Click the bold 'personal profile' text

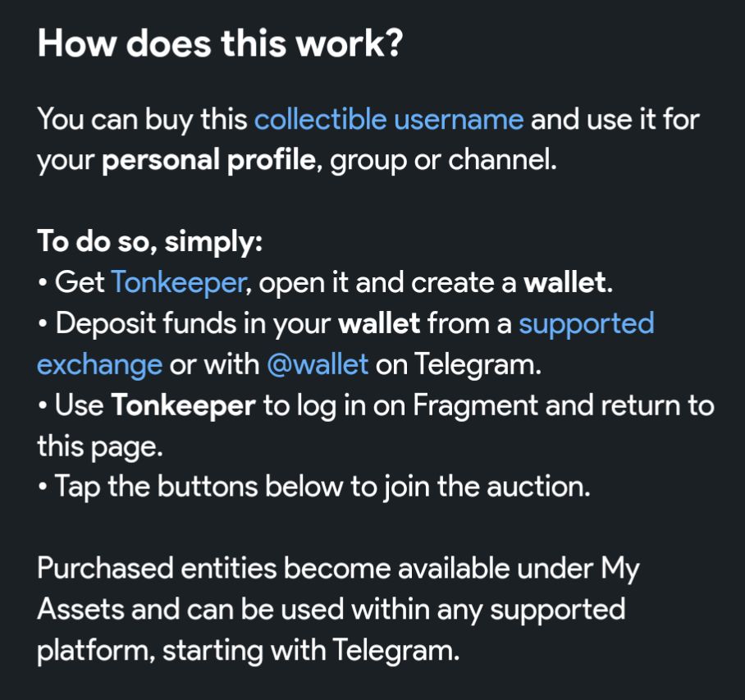(208, 160)
